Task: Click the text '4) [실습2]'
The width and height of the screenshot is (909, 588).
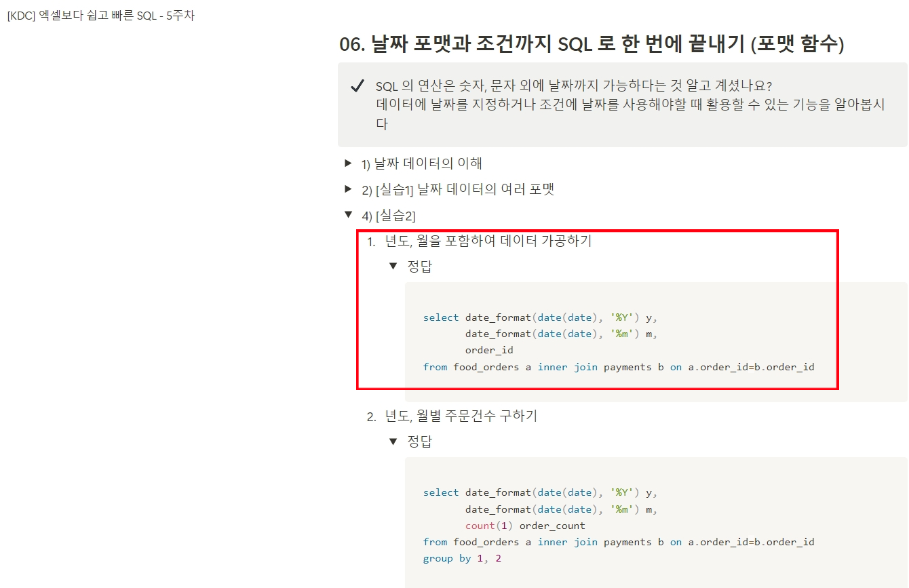Action: (388, 216)
